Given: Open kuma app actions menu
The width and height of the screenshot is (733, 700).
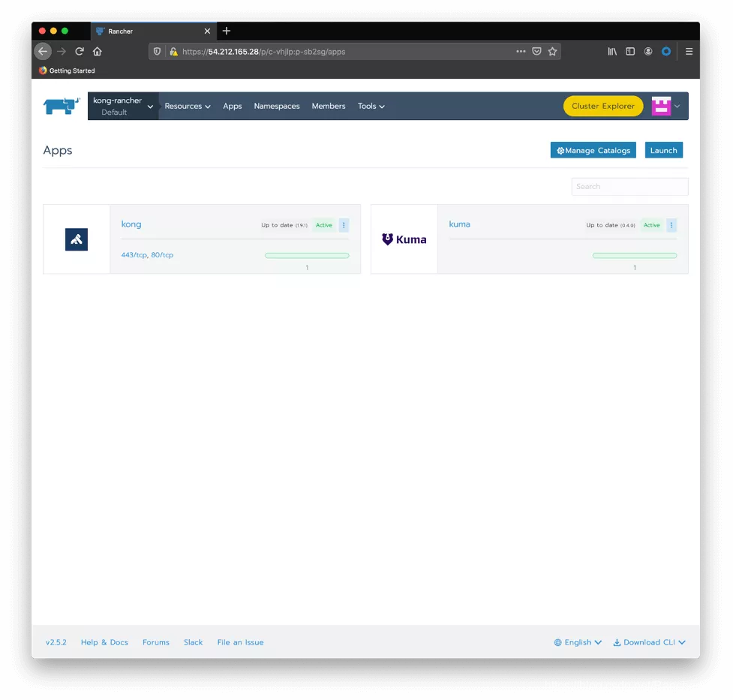Looking at the screenshot, I should point(671,225).
